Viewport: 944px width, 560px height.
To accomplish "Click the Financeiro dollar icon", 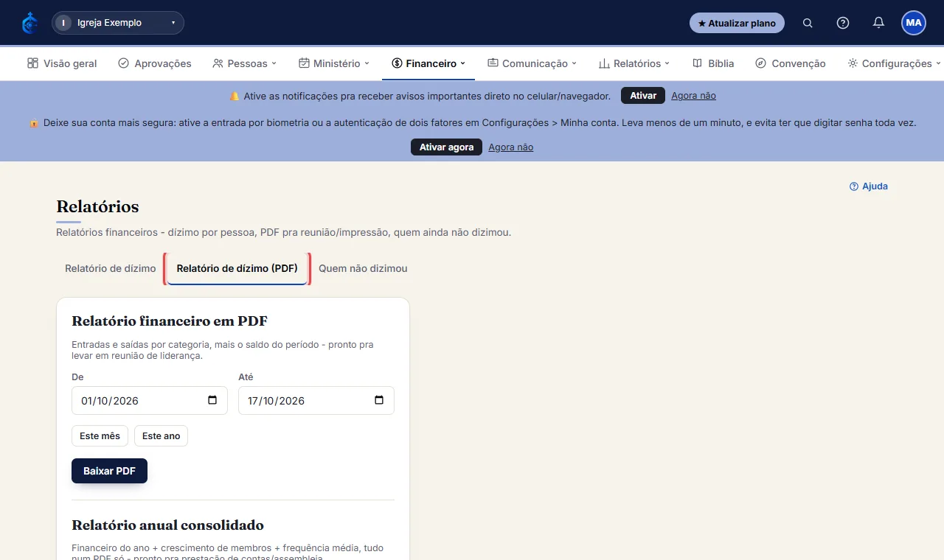I will pyautogui.click(x=397, y=63).
